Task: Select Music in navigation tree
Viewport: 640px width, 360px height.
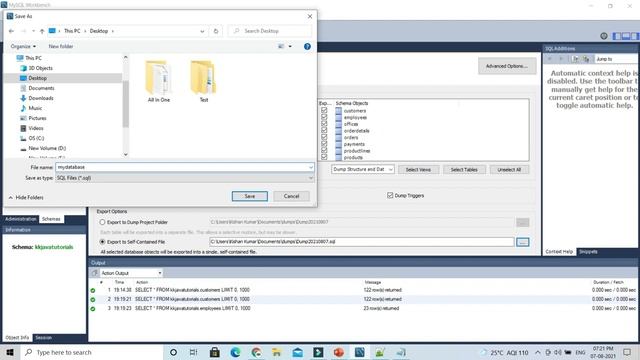Action: [x=35, y=108]
